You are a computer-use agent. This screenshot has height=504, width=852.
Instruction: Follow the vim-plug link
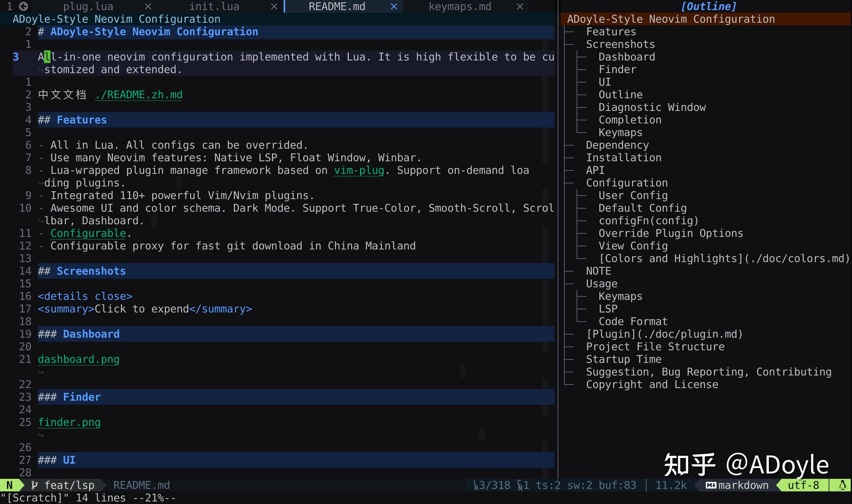click(359, 170)
